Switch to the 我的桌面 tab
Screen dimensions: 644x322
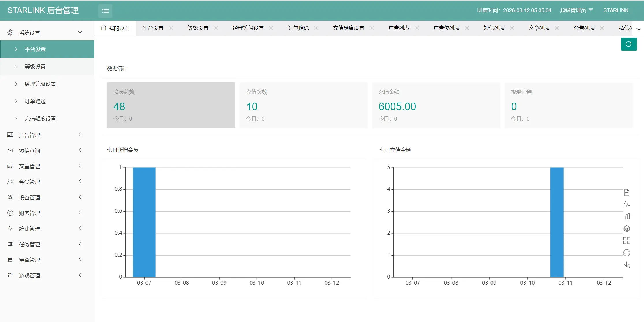pyautogui.click(x=115, y=28)
